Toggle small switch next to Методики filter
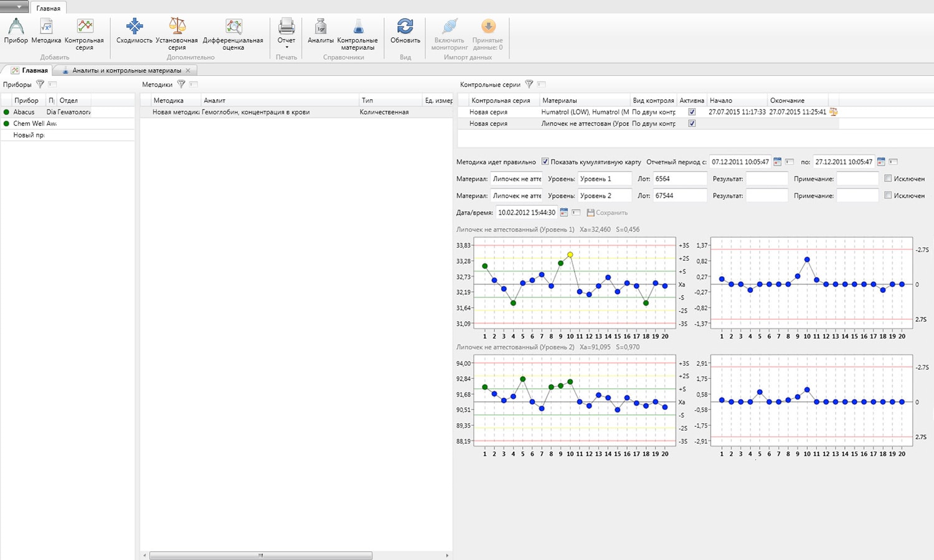This screenshot has height=560, width=934. pyautogui.click(x=194, y=84)
